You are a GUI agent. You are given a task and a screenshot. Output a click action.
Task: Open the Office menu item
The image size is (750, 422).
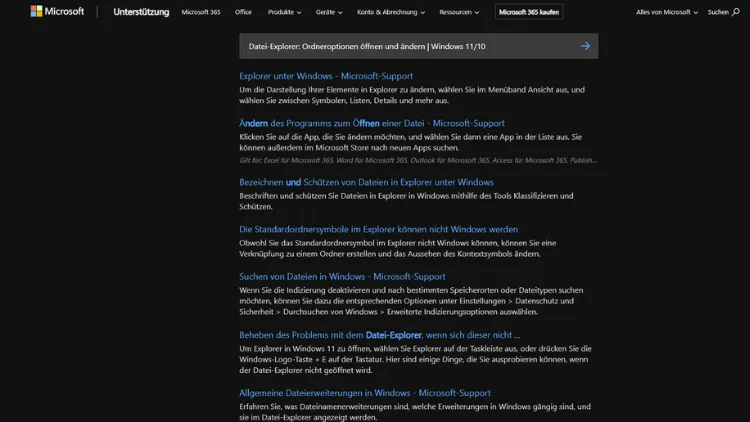pos(243,12)
